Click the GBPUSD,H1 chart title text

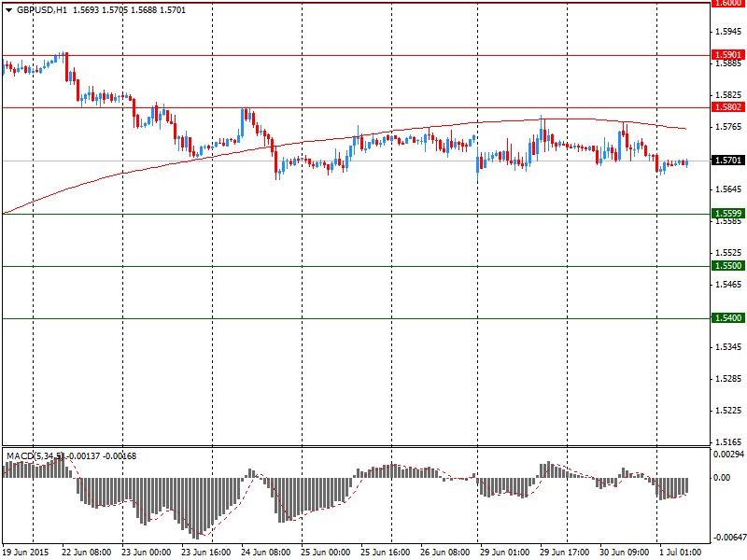pos(42,10)
